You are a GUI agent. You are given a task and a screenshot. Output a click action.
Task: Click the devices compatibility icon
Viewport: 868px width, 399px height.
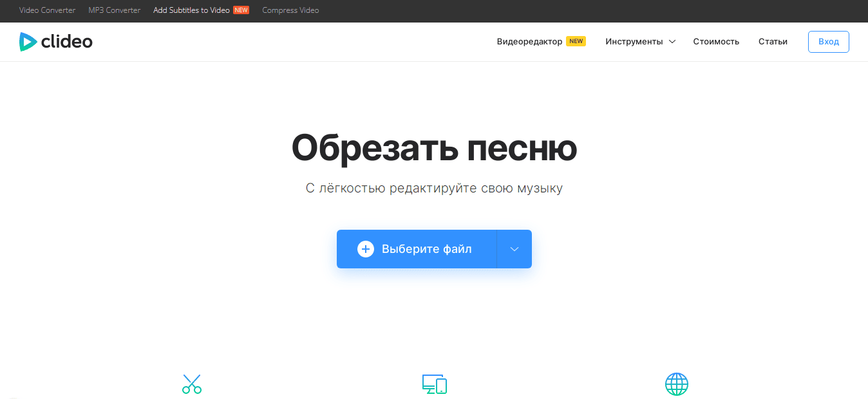(x=434, y=384)
